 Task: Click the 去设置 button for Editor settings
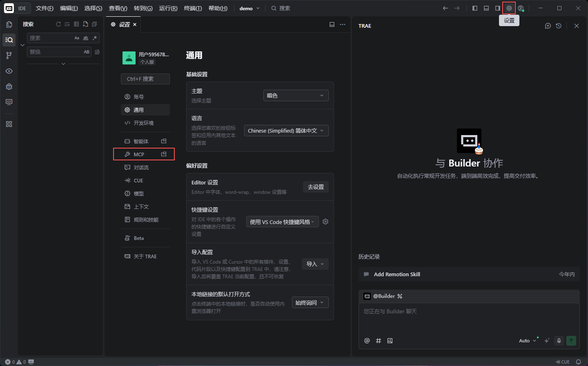pyautogui.click(x=316, y=187)
